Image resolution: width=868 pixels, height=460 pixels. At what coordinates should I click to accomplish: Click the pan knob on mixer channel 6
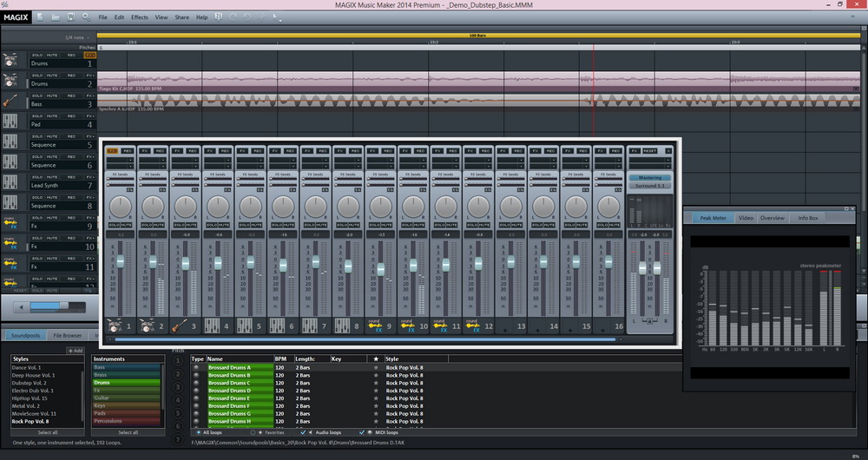pyautogui.click(x=284, y=207)
